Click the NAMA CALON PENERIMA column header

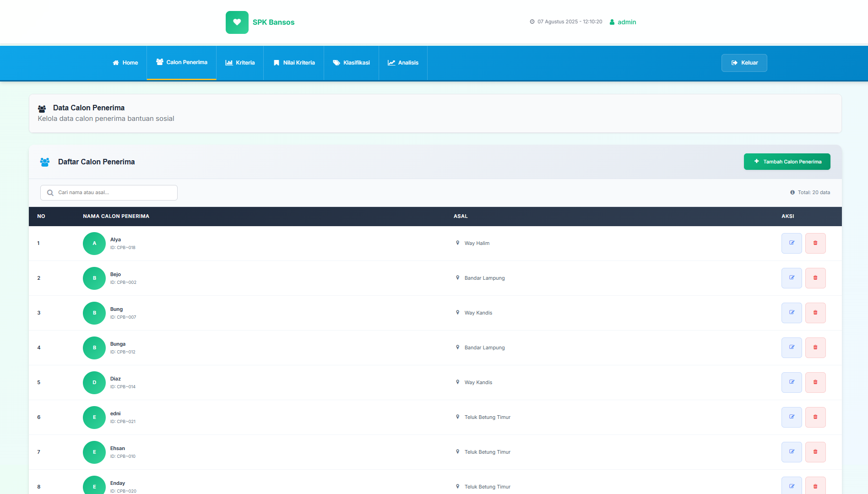pyautogui.click(x=116, y=216)
